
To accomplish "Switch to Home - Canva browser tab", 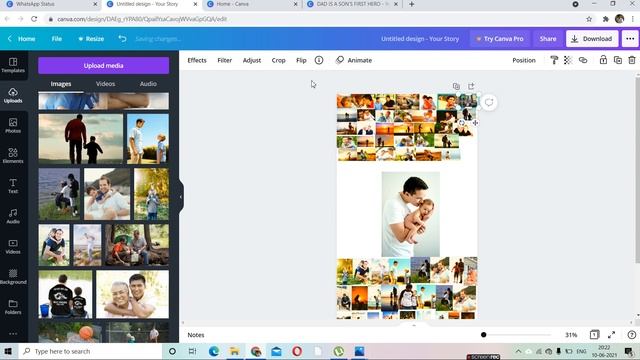I will tap(251, 4).
